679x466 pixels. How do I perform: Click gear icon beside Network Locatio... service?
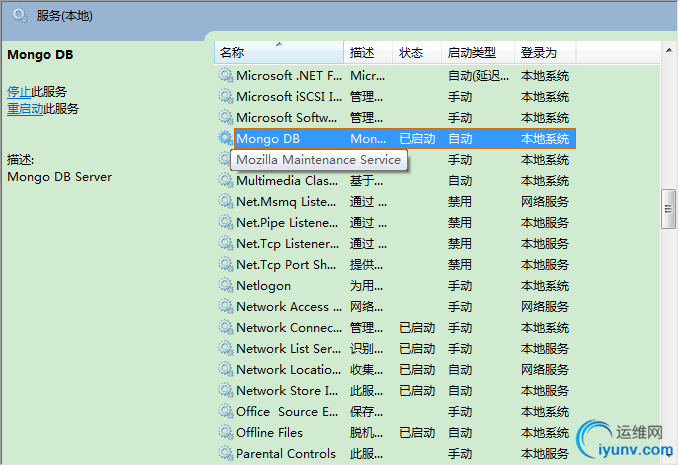[225, 369]
